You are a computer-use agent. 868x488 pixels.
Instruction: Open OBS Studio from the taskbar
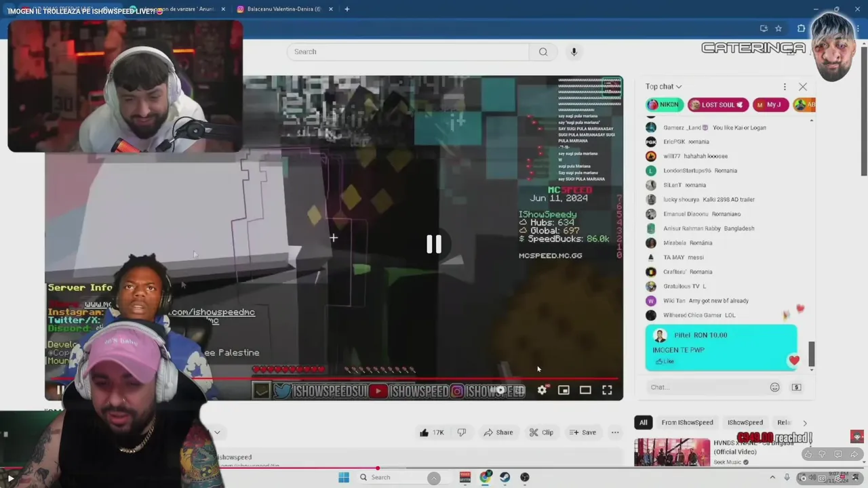point(524,477)
